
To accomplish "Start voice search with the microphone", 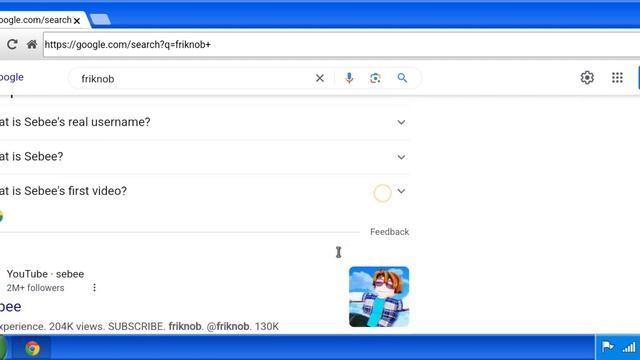I will coord(349,78).
